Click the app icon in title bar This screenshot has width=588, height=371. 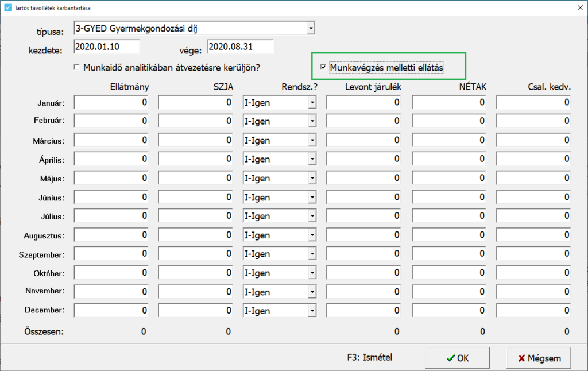pyautogui.click(x=7, y=8)
